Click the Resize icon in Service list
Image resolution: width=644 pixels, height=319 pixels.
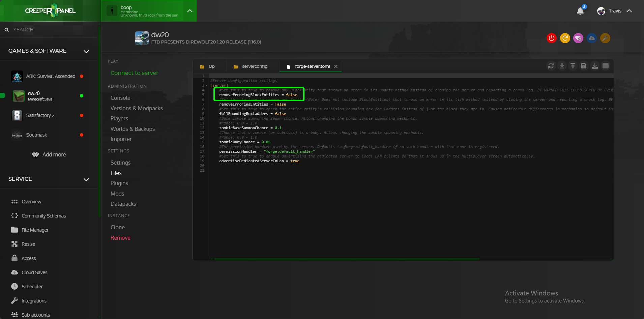[14, 244]
